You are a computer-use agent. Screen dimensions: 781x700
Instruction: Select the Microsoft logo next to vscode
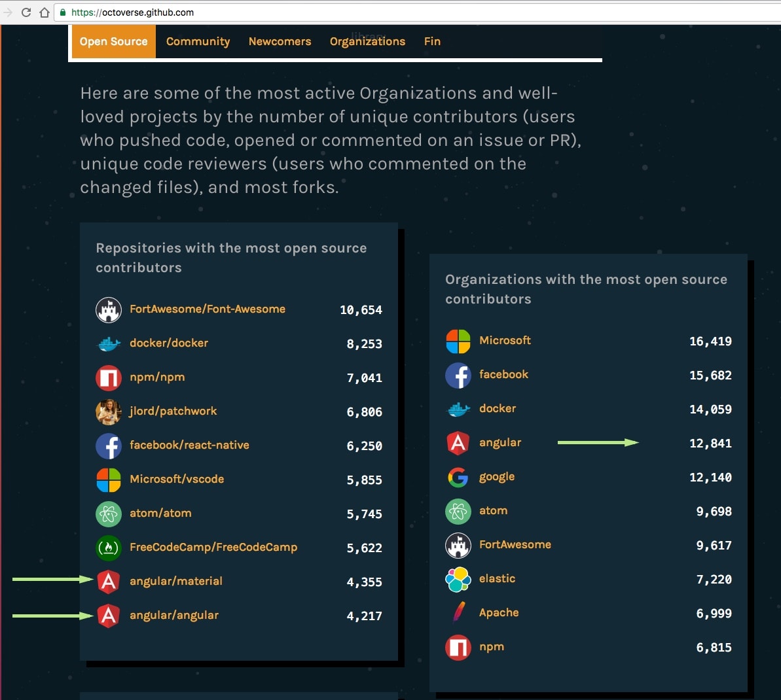pos(109,480)
